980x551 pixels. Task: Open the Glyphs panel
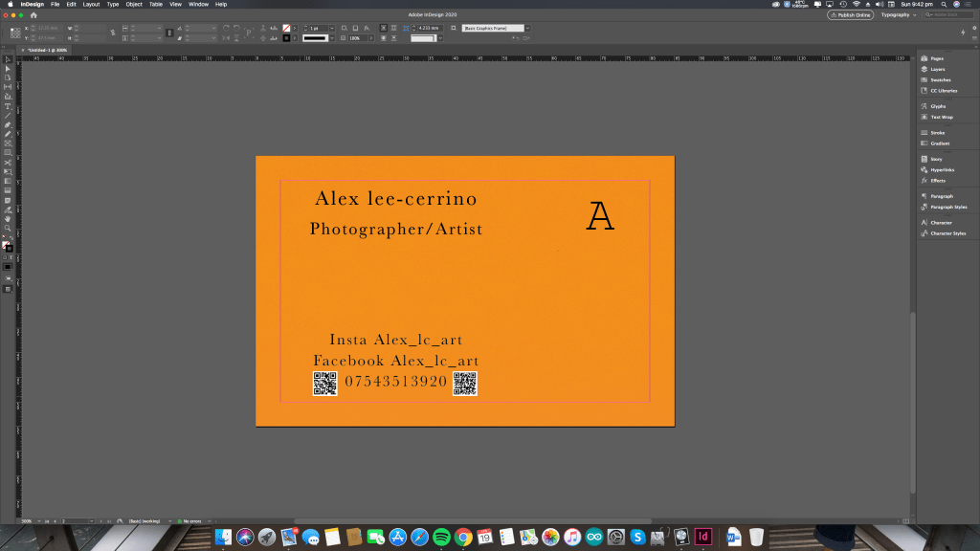coord(938,106)
